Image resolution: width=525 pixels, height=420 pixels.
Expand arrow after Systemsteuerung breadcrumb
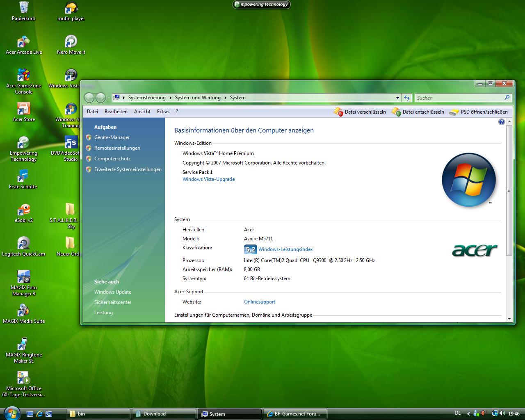(x=170, y=98)
